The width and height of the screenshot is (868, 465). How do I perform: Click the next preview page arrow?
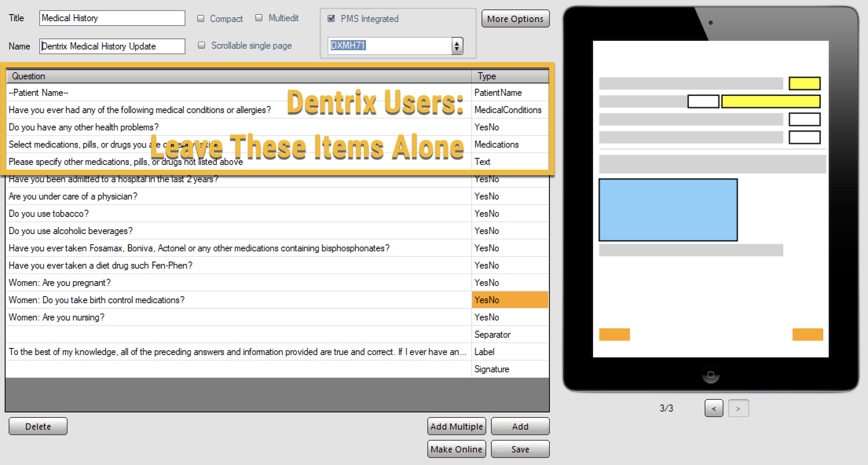coord(738,408)
